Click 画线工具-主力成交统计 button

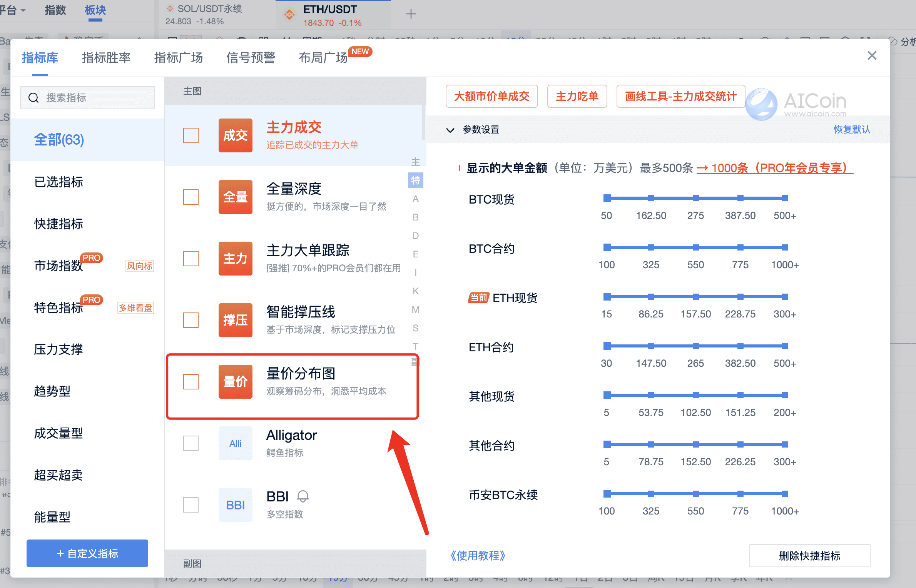[680, 96]
